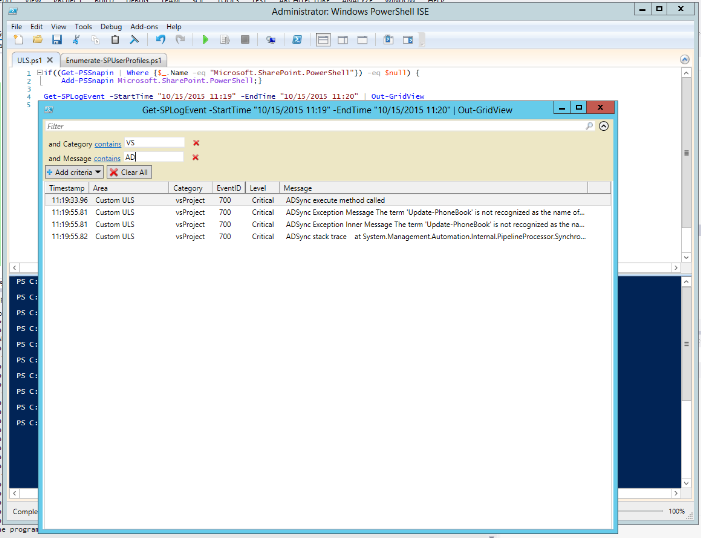
Task: Cut selection with scissors icon
Action: (x=76, y=40)
